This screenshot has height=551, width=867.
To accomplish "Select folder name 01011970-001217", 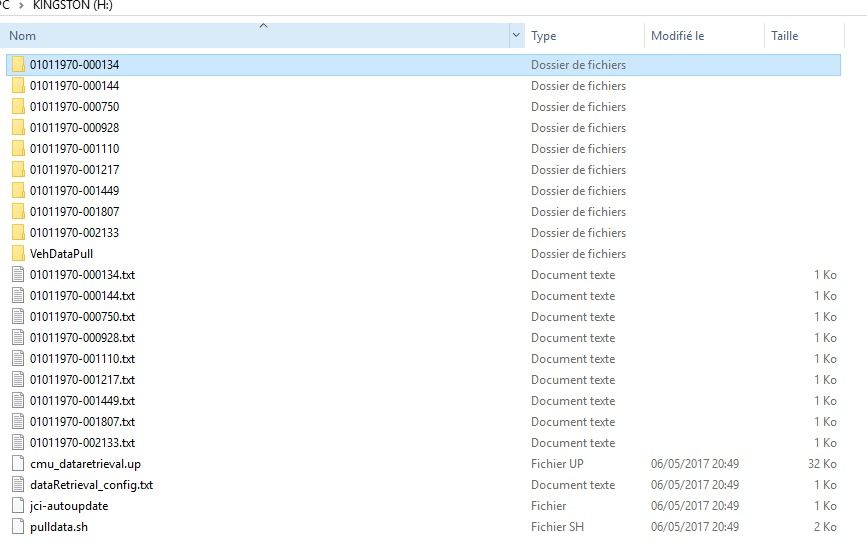I will pyautogui.click(x=75, y=170).
